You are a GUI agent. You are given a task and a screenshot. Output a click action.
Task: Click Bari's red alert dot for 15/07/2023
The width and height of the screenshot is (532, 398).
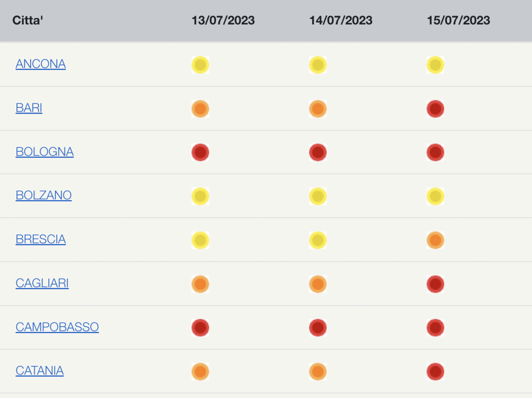click(435, 109)
